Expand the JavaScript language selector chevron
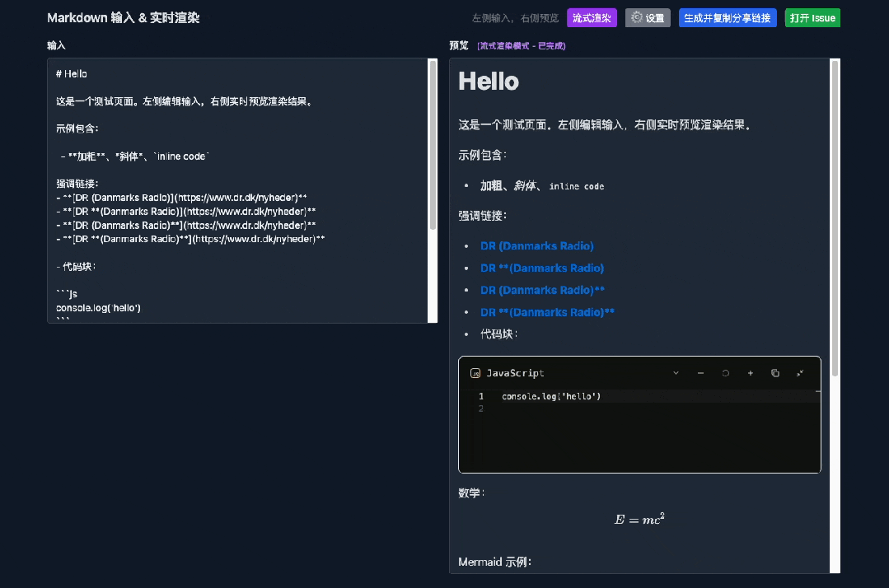 (676, 373)
